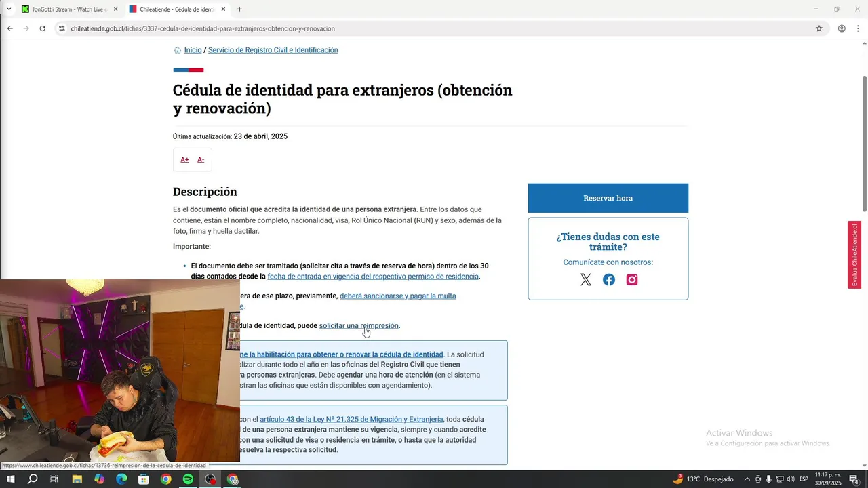Open artículo 43 de la Ley 21.325 link
The image size is (868, 488).
point(351,419)
